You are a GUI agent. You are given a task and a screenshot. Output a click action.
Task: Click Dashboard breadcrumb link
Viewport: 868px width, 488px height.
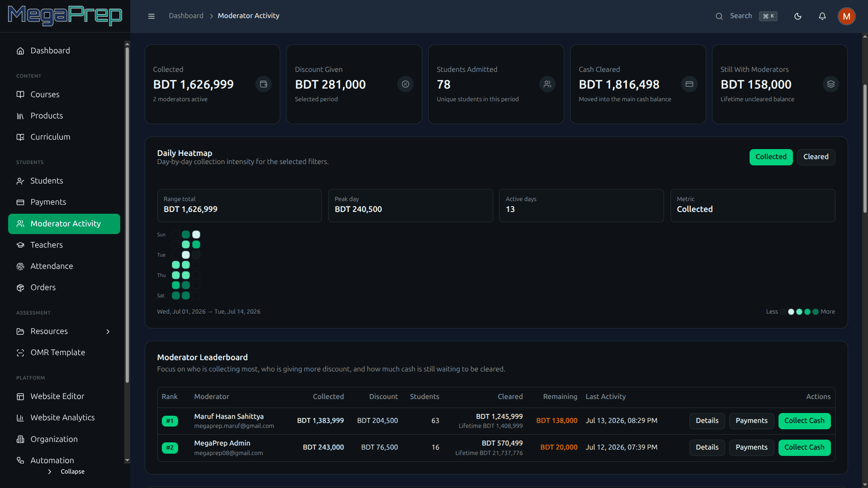coord(186,16)
